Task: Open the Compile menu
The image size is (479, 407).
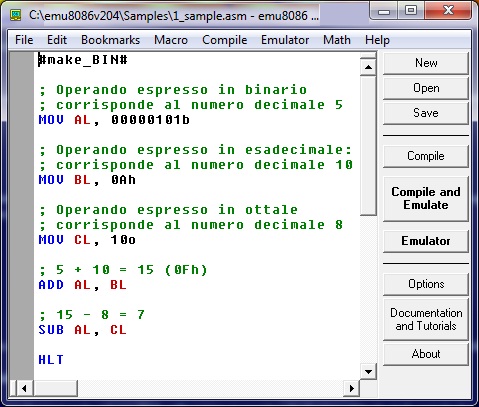Action: [x=224, y=40]
